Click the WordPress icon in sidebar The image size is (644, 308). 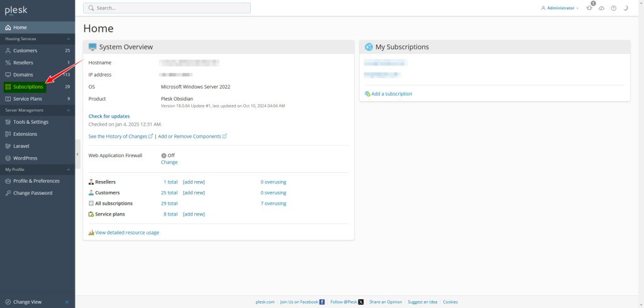(8, 158)
